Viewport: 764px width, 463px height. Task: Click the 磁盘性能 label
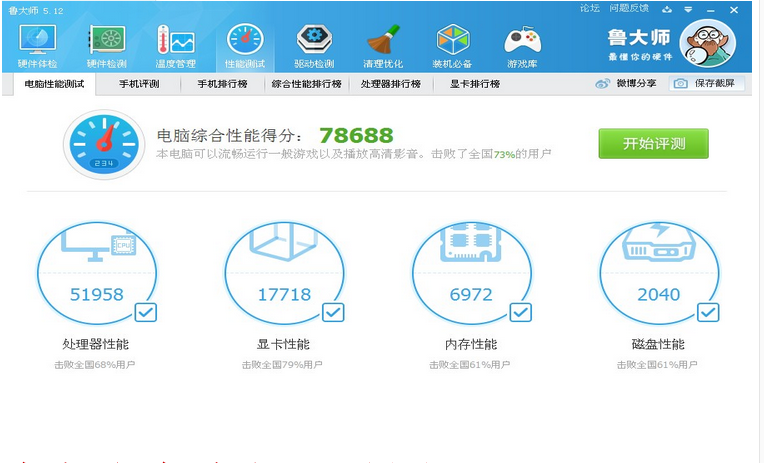point(658,345)
